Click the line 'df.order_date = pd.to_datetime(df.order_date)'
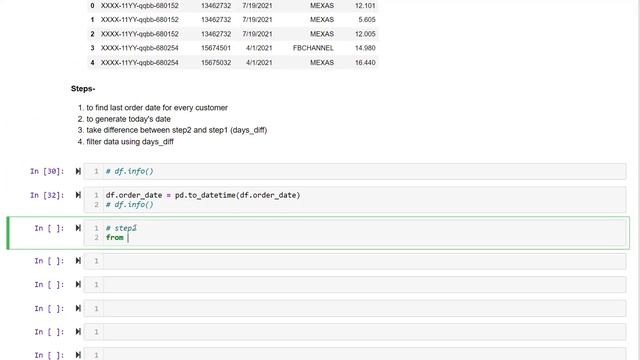The height and width of the screenshot is (360, 640). point(203,195)
